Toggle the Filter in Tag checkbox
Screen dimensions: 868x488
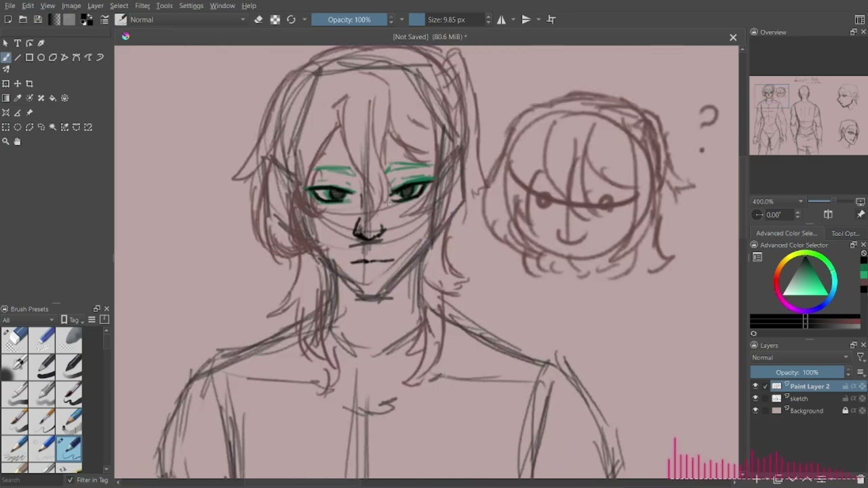[71, 480]
